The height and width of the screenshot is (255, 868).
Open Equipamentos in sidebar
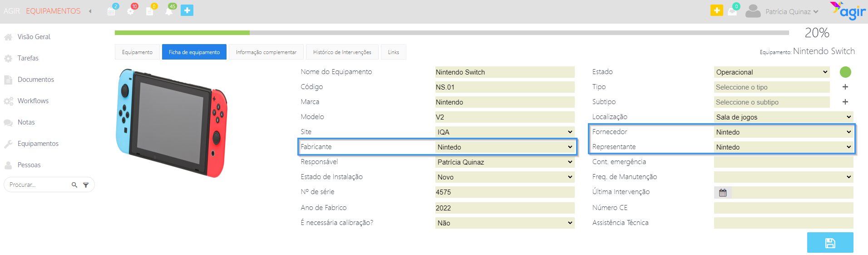tap(38, 144)
